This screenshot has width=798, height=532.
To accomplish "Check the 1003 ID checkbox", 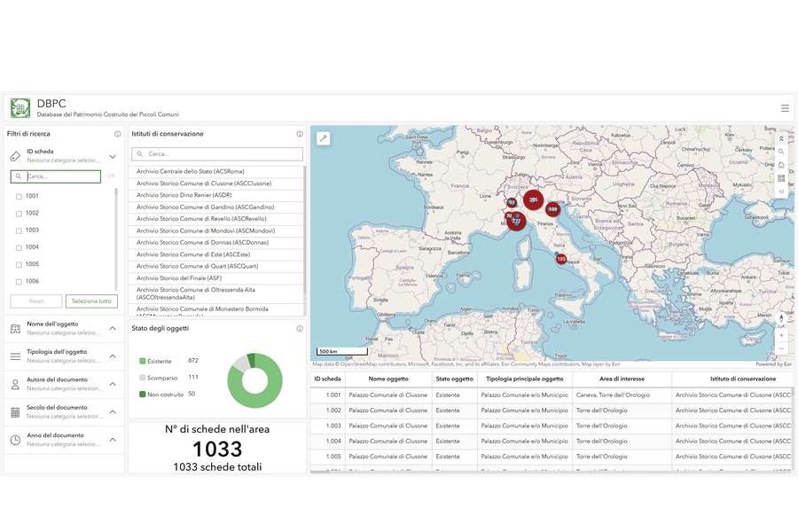I will point(19,231).
